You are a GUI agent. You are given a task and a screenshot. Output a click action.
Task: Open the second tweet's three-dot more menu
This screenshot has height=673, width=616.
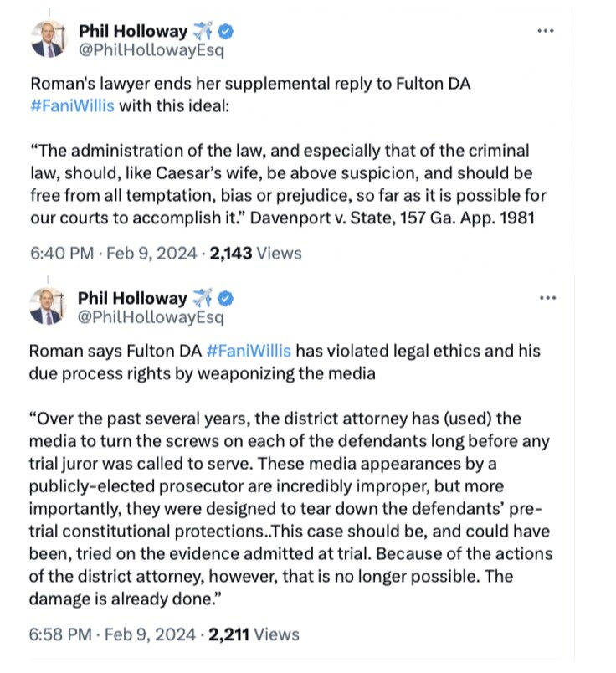point(547,298)
